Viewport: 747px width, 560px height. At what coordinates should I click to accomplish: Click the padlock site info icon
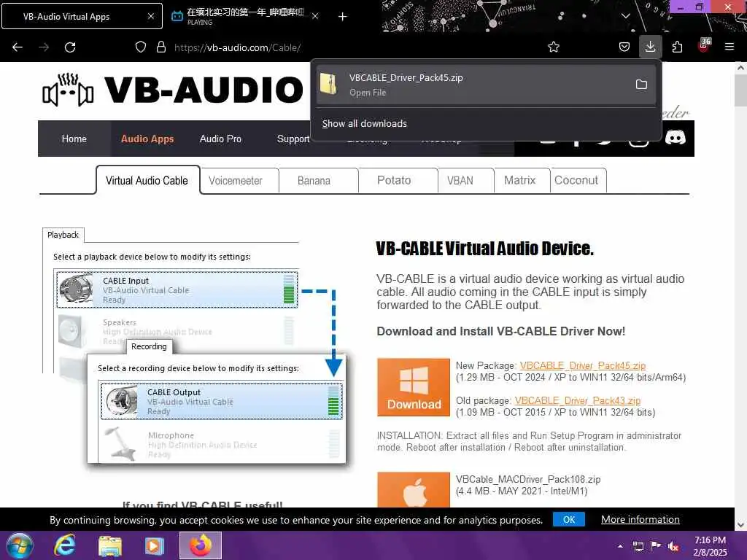161,47
